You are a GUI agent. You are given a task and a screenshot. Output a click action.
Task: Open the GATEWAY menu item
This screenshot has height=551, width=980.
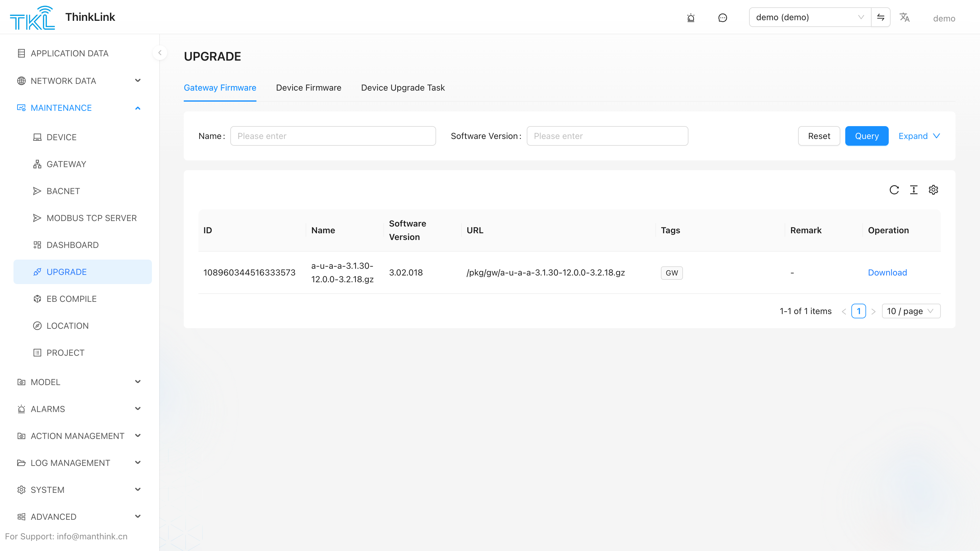[x=83, y=164]
